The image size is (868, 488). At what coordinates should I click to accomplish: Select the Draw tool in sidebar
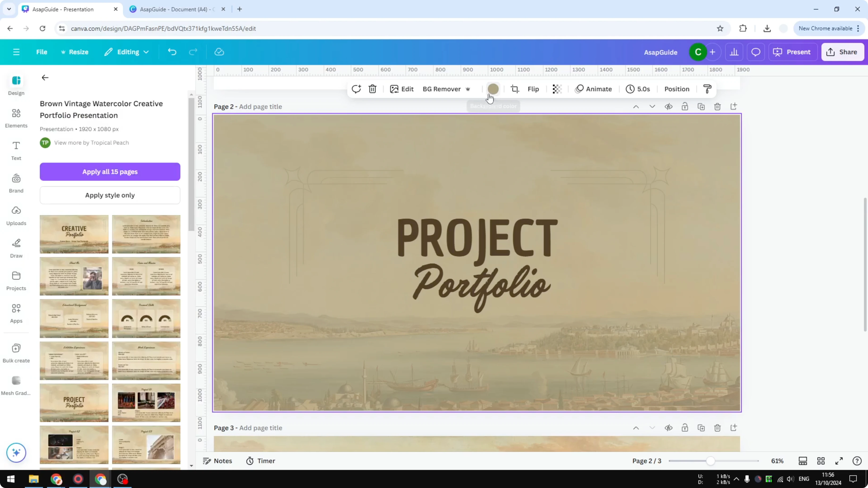pos(16,248)
